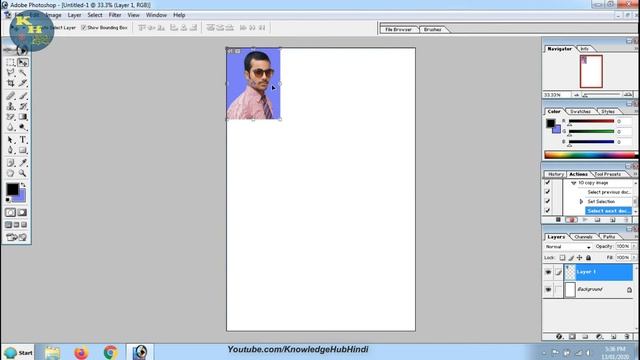Open the Navigator panel options menu arrow
This screenshot has height=360, width=640.
(x=635, y=48)
